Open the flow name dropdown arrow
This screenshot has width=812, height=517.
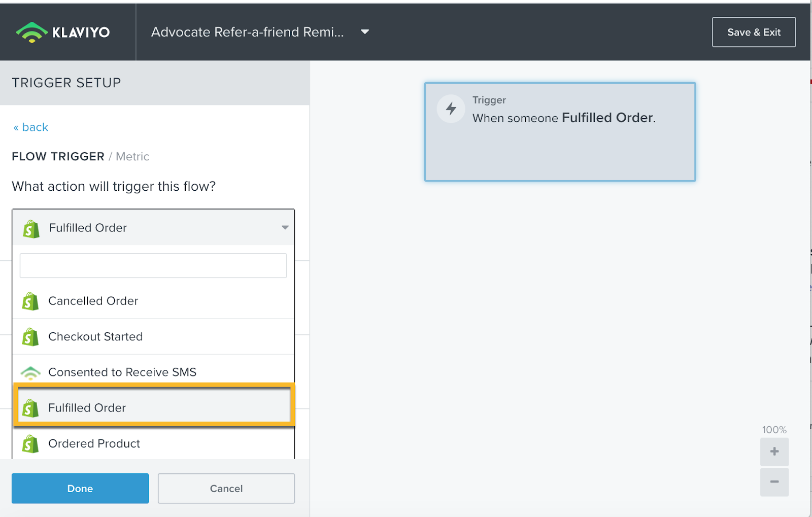(364, 32)
